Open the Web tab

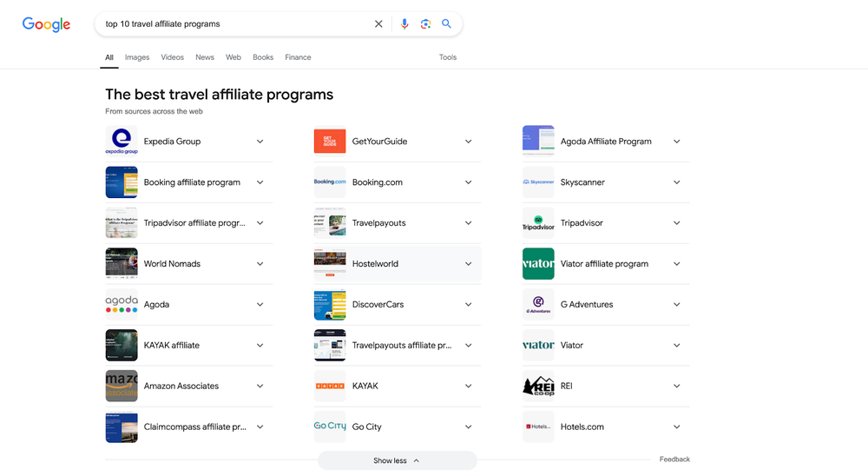[233, 57]
